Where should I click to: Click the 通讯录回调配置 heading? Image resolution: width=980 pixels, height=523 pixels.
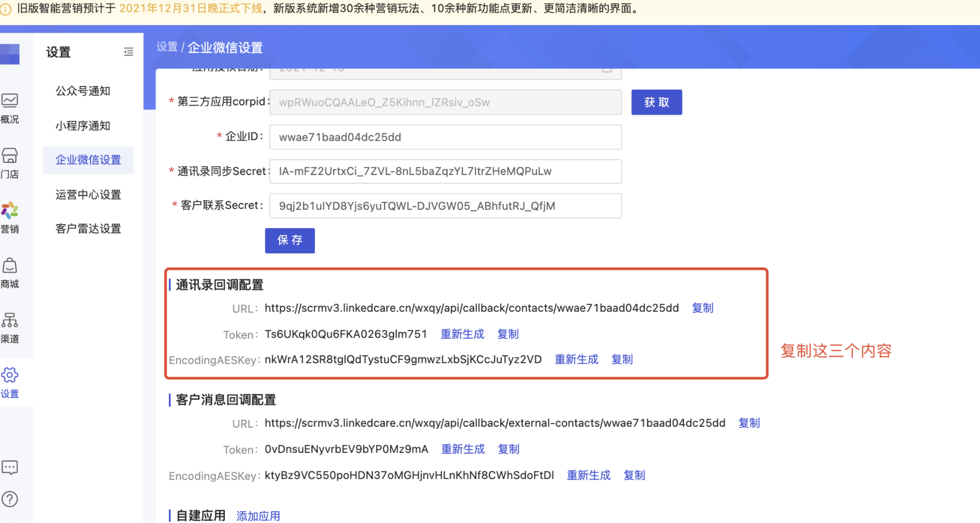[220, 285]
